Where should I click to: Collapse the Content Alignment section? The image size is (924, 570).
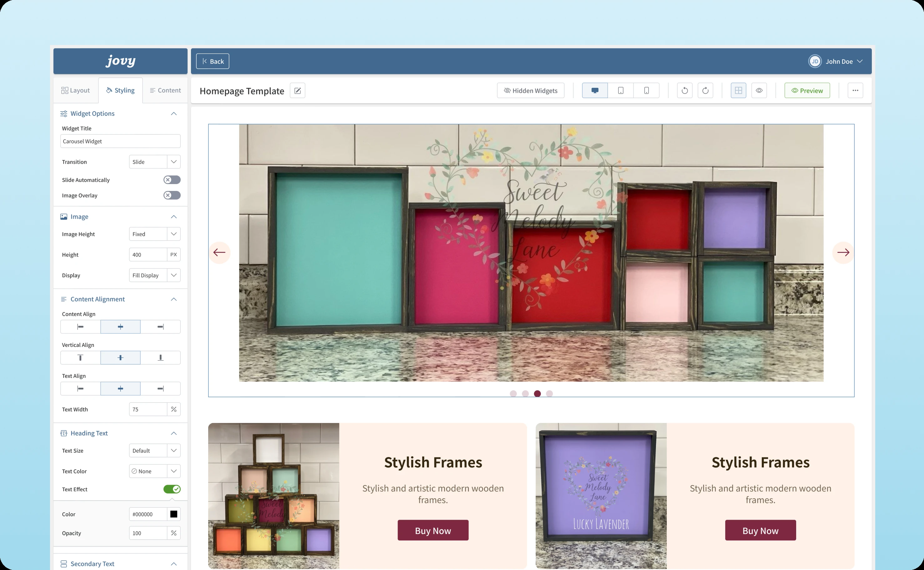174,299
